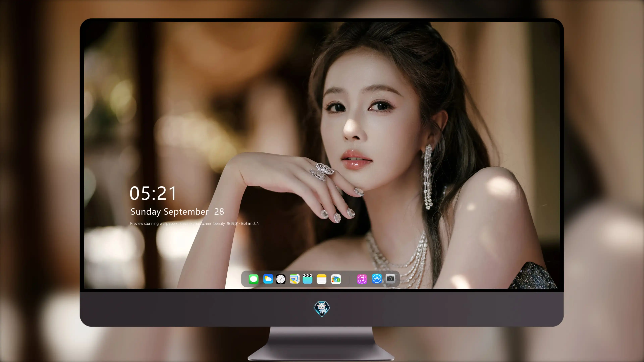Launch the Maps app icon
This screenshot has height=362, width=644.
(294, 279)
